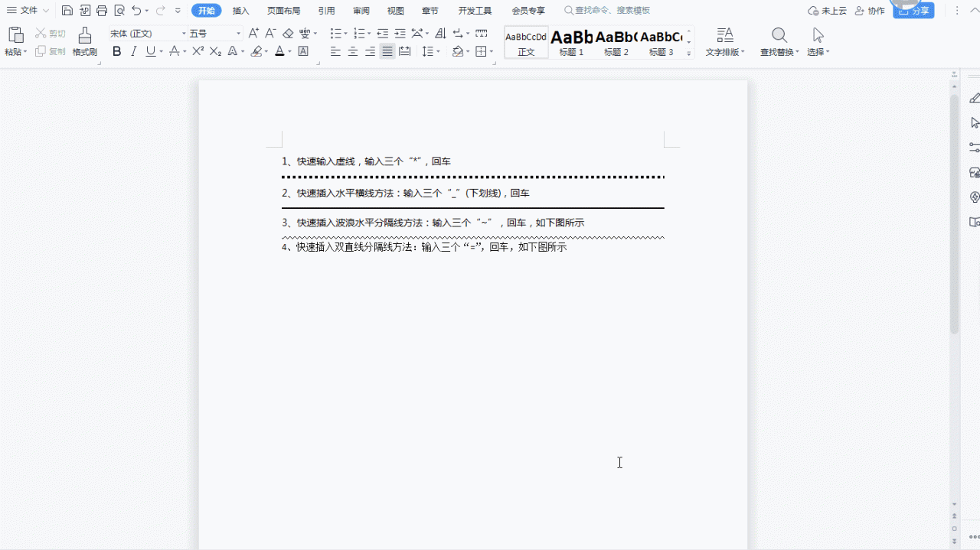Increase font size with the A+ icon

(x=253, y=34)
